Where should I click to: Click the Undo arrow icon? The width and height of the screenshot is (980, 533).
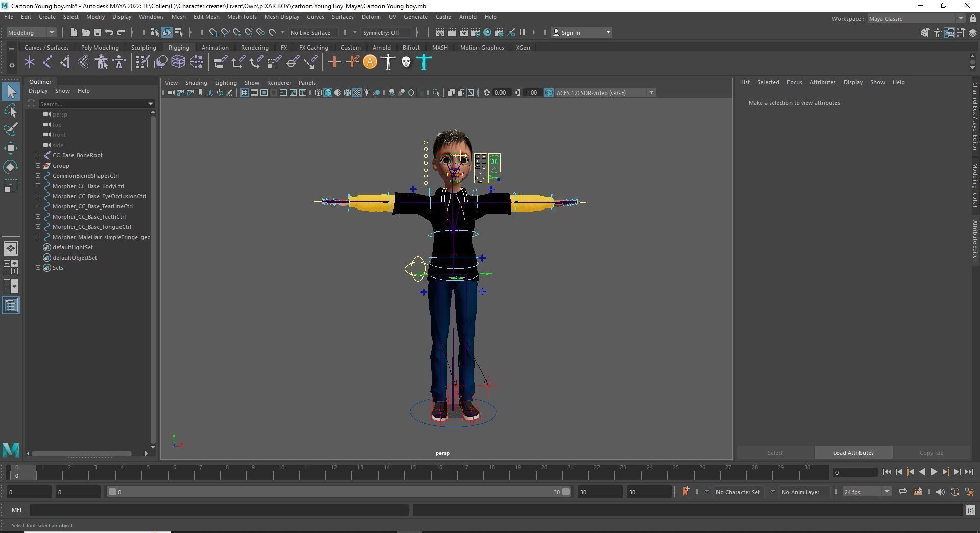click(109, 32)
